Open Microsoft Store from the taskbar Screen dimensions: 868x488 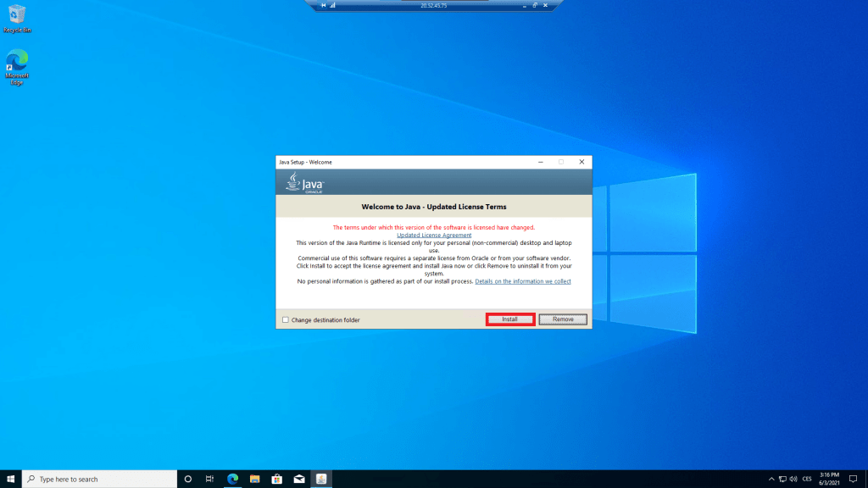[x=276, y=479]
